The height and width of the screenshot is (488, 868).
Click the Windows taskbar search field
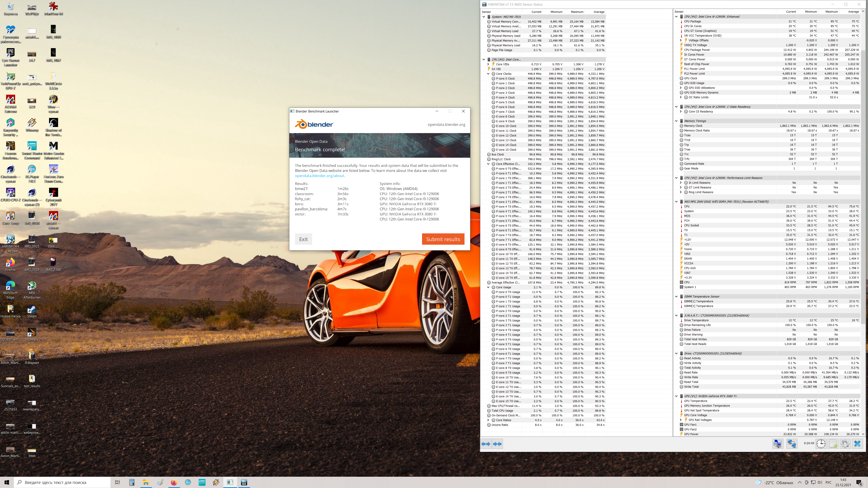pyautogui.click(x=62, y=482)
